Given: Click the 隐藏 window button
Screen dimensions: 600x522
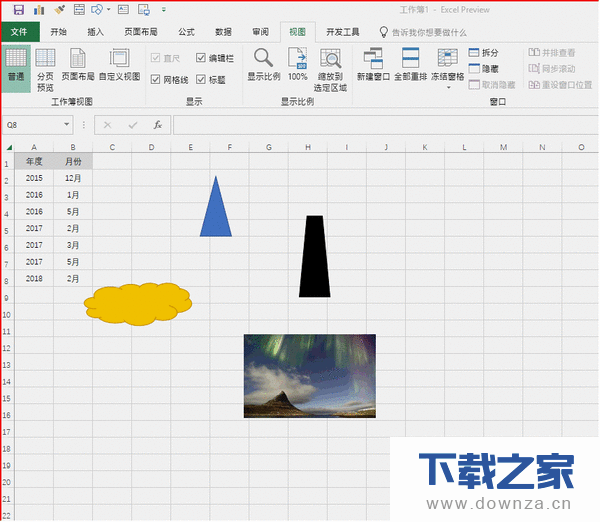Looking at the screenshot, I should pyautogui.click(x=484, y=69).
